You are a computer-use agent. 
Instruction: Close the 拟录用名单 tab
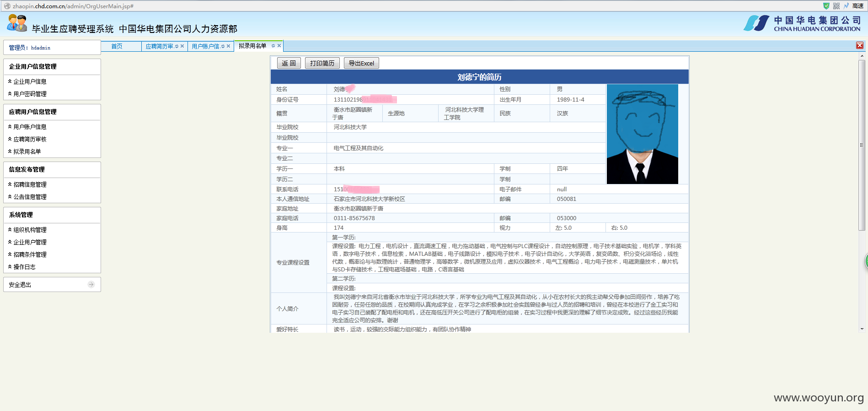click(x=279, y=46)
